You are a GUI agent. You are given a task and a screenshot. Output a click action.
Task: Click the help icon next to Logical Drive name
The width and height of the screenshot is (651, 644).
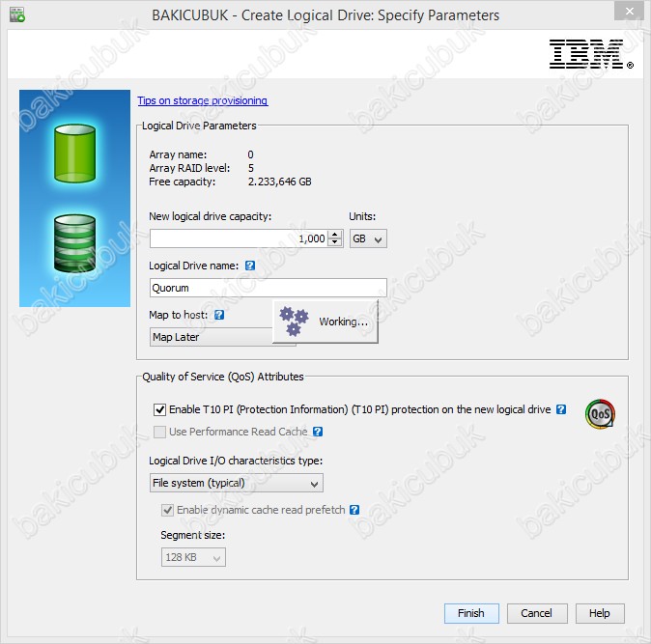pos(250,266)
